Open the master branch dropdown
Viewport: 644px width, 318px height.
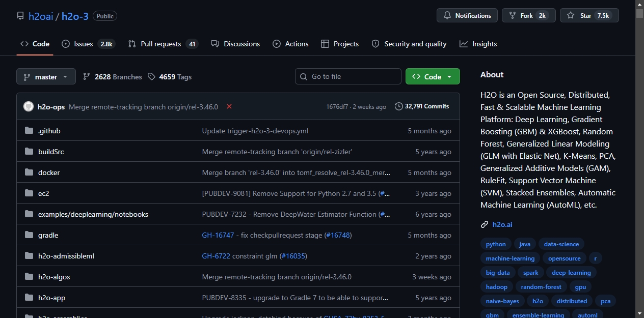pyautogui.click(x=46, y=77)
